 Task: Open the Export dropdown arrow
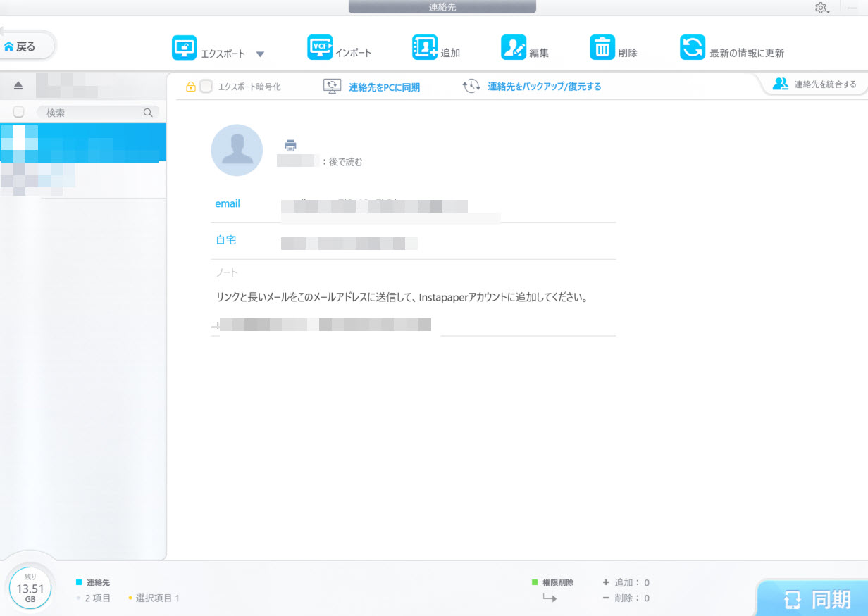pyautogui.click(x=260, y=54)
